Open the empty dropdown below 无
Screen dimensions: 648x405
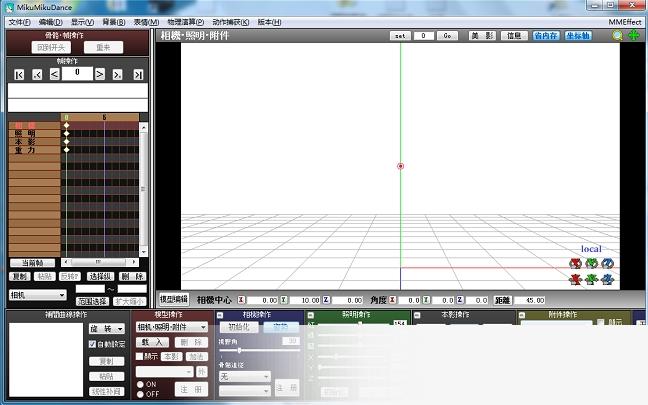(x=245, y=391)
